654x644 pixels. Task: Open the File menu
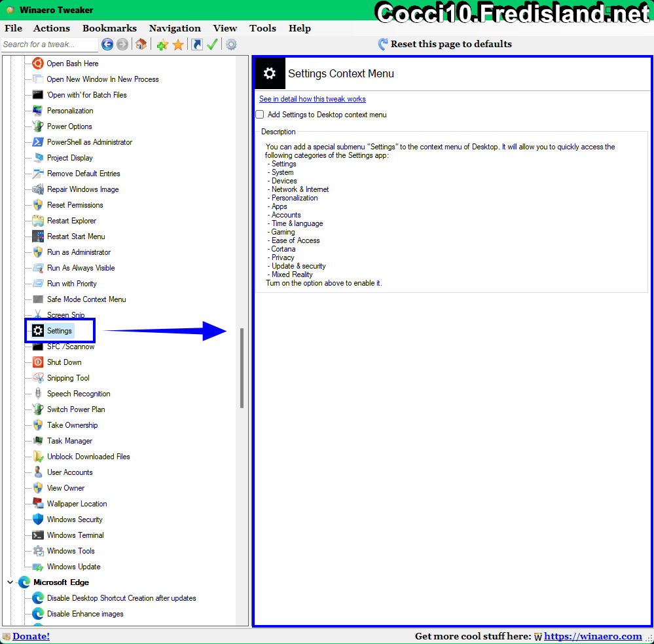pos(13,28)
